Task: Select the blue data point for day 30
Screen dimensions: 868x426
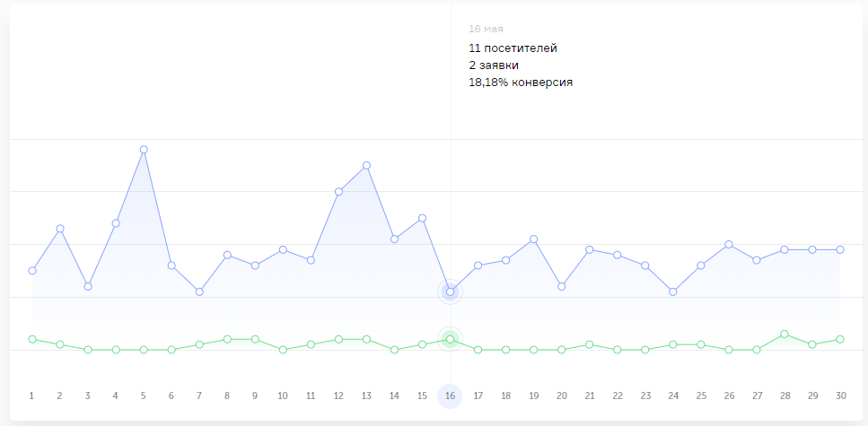Action: (840, 249)
